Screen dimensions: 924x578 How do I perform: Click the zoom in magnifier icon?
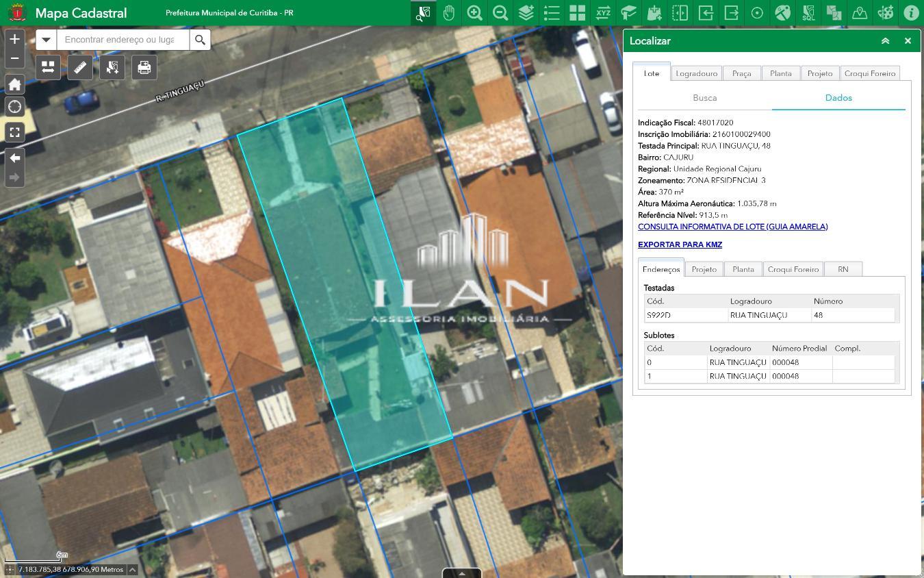click(x=474, y=12)
